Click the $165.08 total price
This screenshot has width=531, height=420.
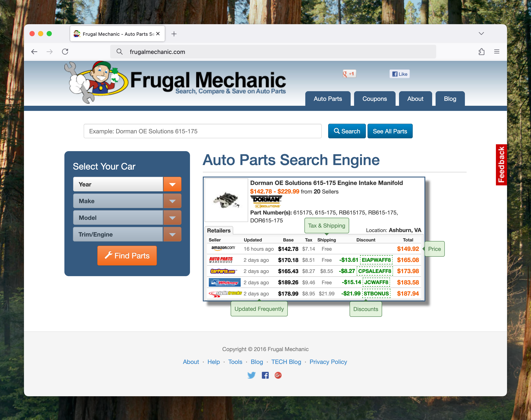click(x=408, y=260)
